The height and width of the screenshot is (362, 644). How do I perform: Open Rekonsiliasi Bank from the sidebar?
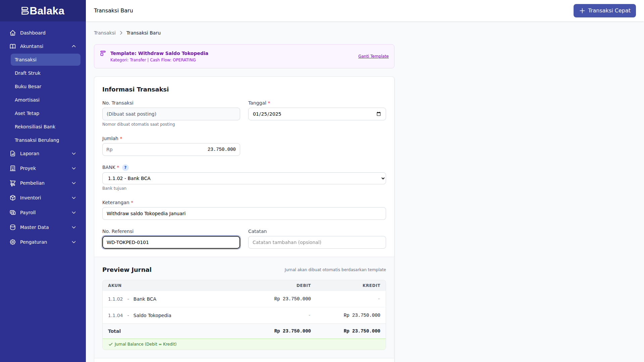[35, 127]
